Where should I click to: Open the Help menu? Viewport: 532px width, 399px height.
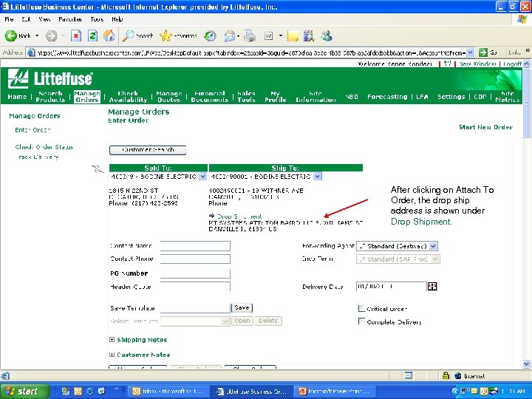tap(117, 19)
